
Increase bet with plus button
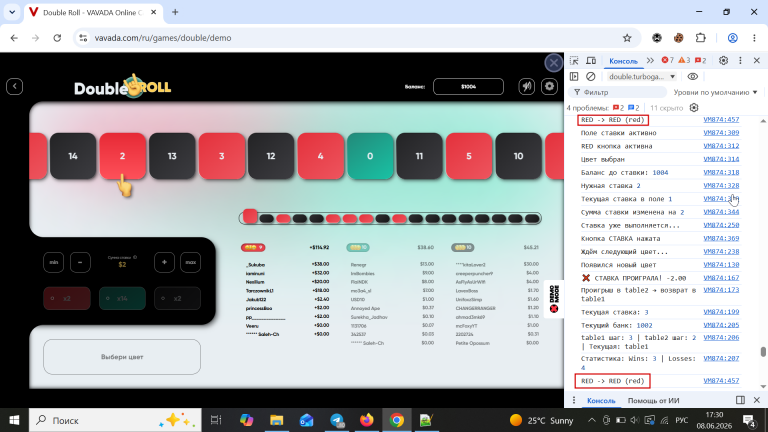point(164,263)
